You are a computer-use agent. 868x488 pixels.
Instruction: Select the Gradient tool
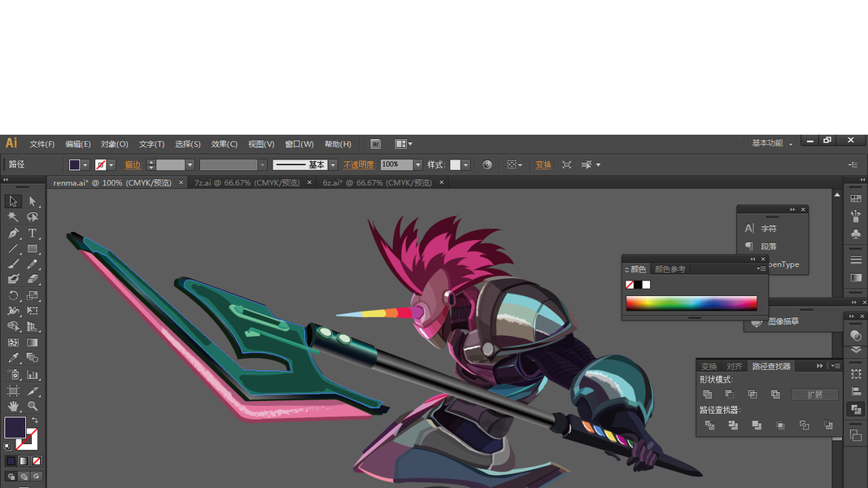[x=33, y=342]
